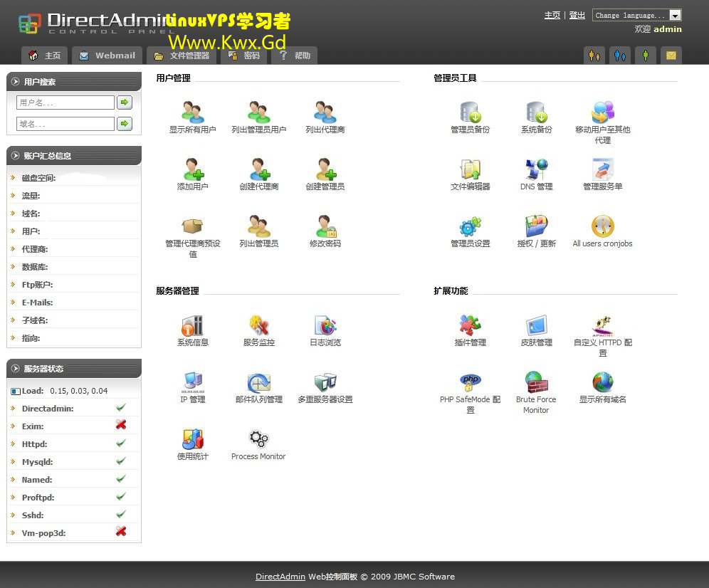This screenshot has height=588, width=709.
Task: Open the 文件管理器 file manager tab
Action: [182, 56]
